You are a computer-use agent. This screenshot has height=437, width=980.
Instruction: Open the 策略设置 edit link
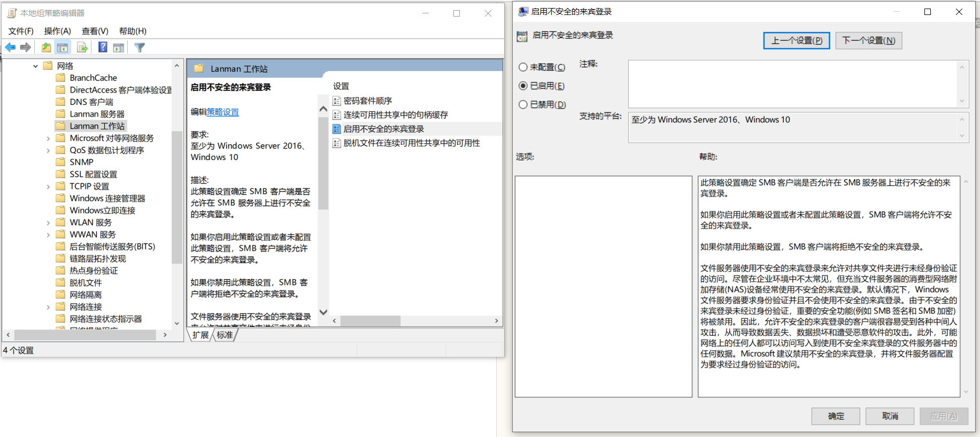point(222,112)
